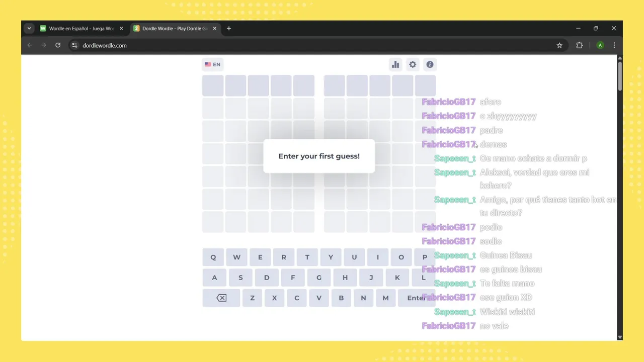This screenshot has width=644, height=362.
Task: Tap the X key
Action: click(x=274, y=298)
